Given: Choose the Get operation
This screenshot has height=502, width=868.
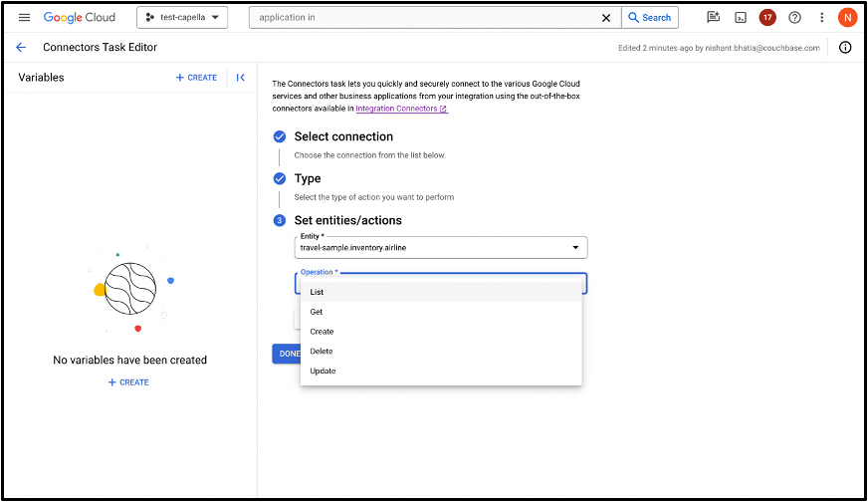Looking at the screenshot, I should pyautogui.click(x=441, y=312).
